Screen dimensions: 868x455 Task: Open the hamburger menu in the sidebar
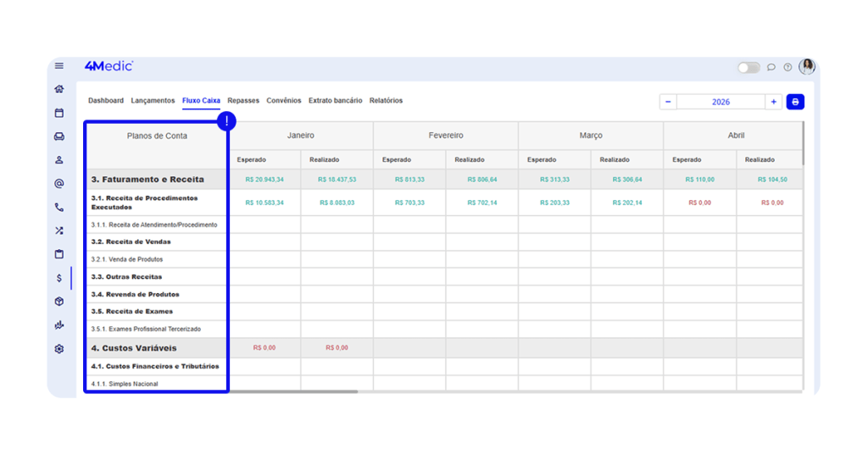(x=59, y=66)
